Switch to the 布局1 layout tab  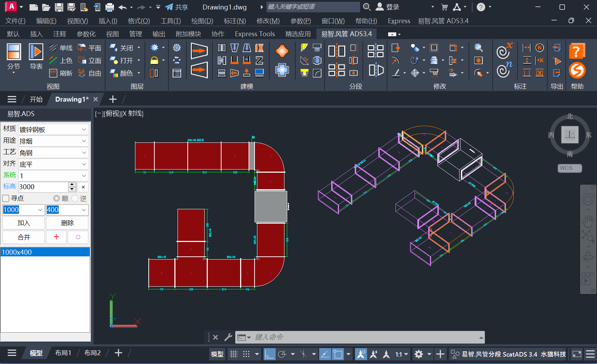coord(63,353)
